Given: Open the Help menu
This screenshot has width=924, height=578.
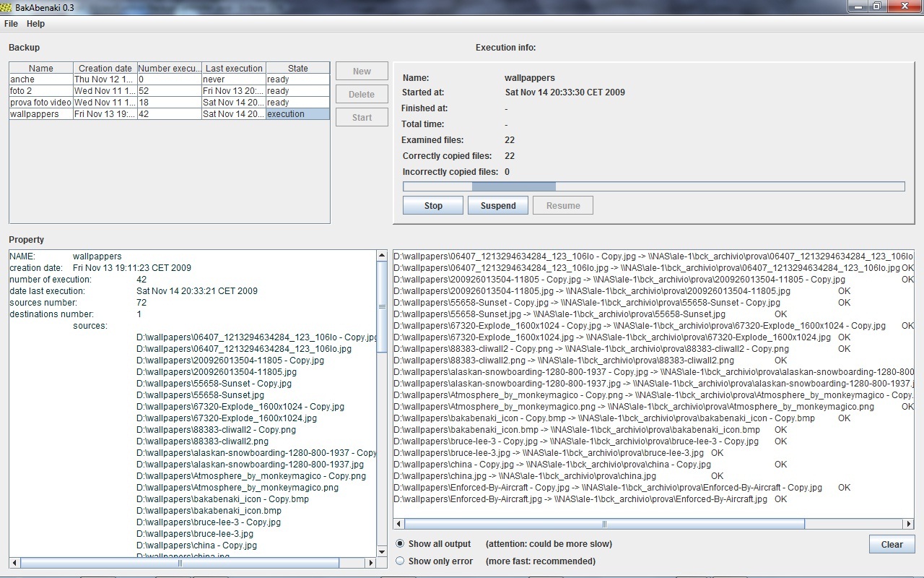Looking at the screenshot, I should click(35, 24).
